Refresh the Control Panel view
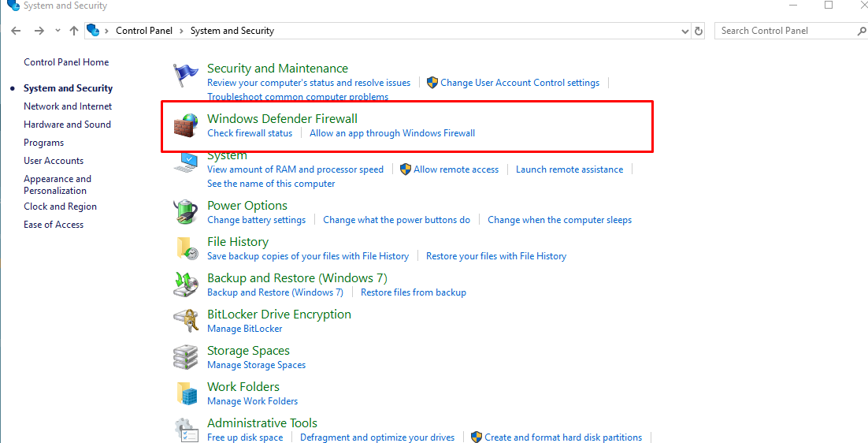The width and height of the screenshot is (868, 443). (699, 31)
